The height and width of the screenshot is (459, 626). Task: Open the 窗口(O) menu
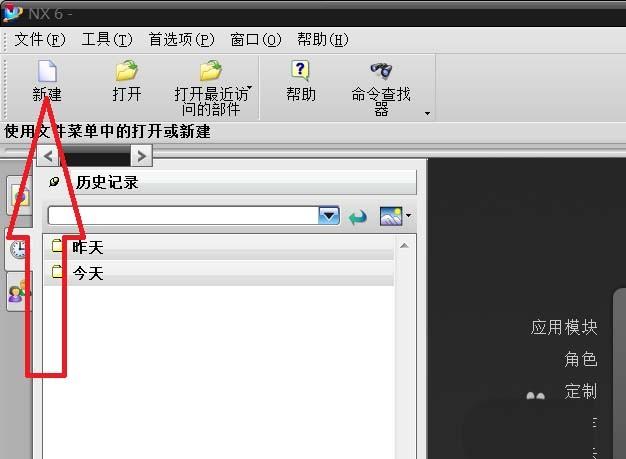point(256,40)
